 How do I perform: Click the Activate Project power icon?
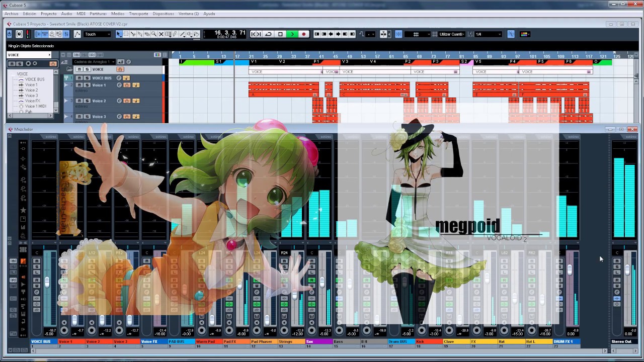[x=9, y=34]
